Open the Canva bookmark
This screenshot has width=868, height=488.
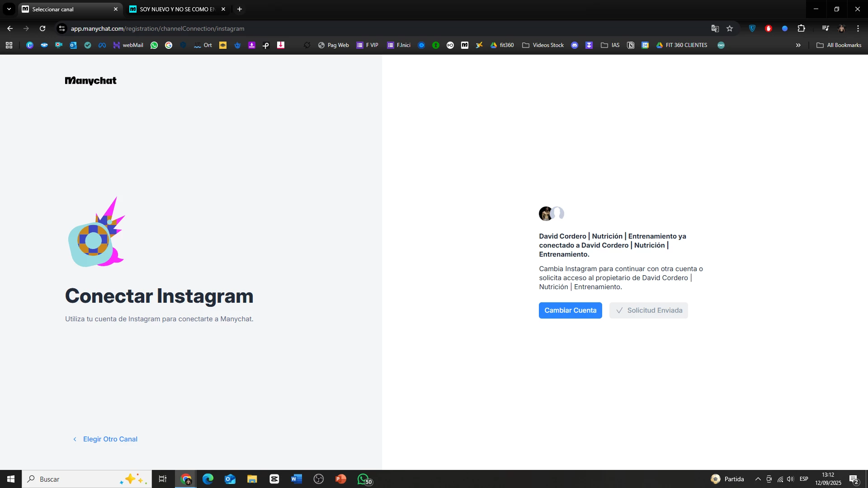[x=30, y=45]
